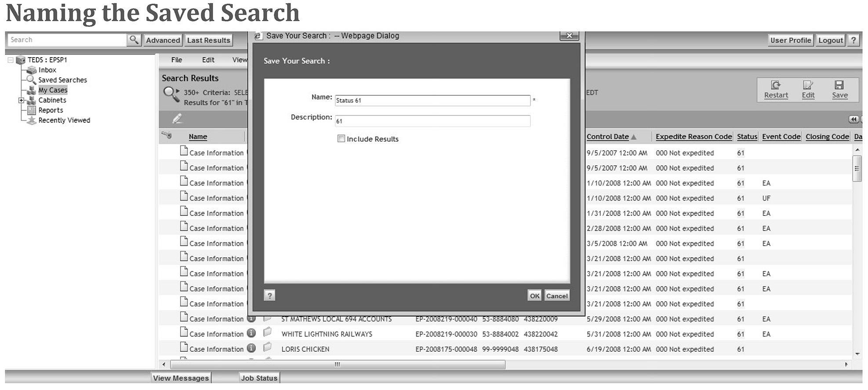Click the pencil edit icon in results toolbar
Image resolution: width=868 pixels, height=390 pixels.
(177, 119)
